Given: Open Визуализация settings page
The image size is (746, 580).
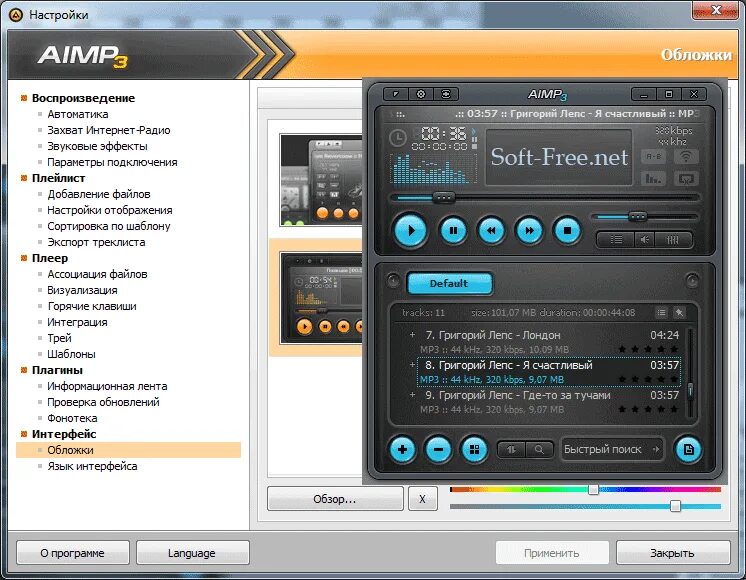Looking at the screenshot, I should [x=82, y=290].
